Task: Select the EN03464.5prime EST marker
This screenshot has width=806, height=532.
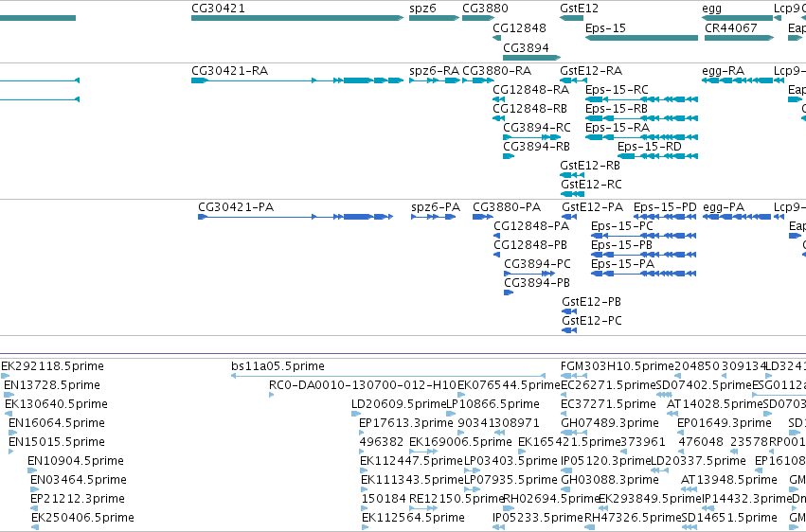Action: coord(34,489)
